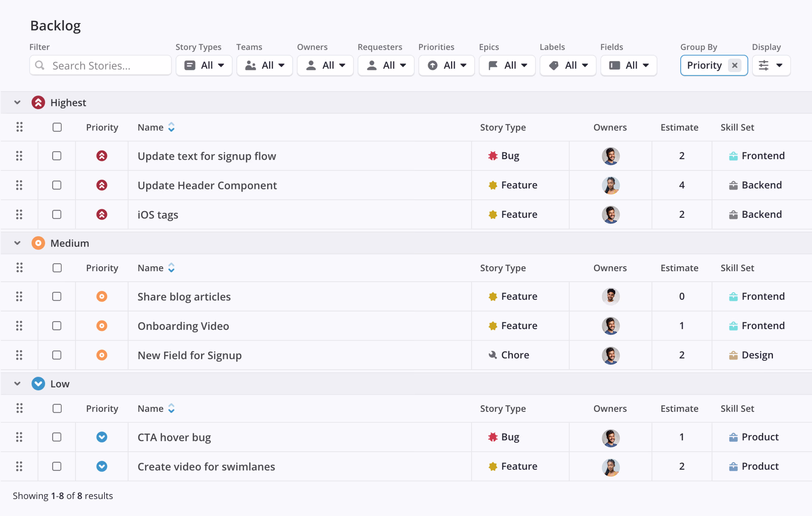This screenshot has height=516, width=812.
Task: Click the Highest priority icon on Update Header Component
Action: click(102, 185)
